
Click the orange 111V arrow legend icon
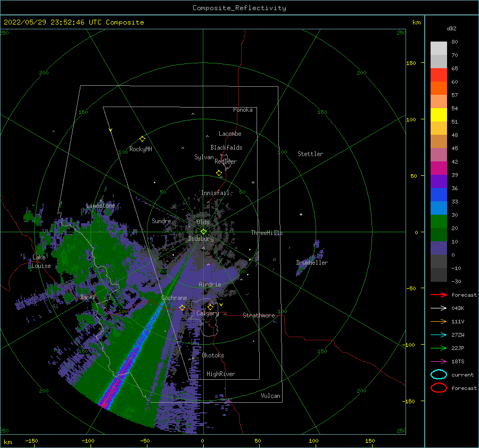pyautogui.click(x=439, y=321)
